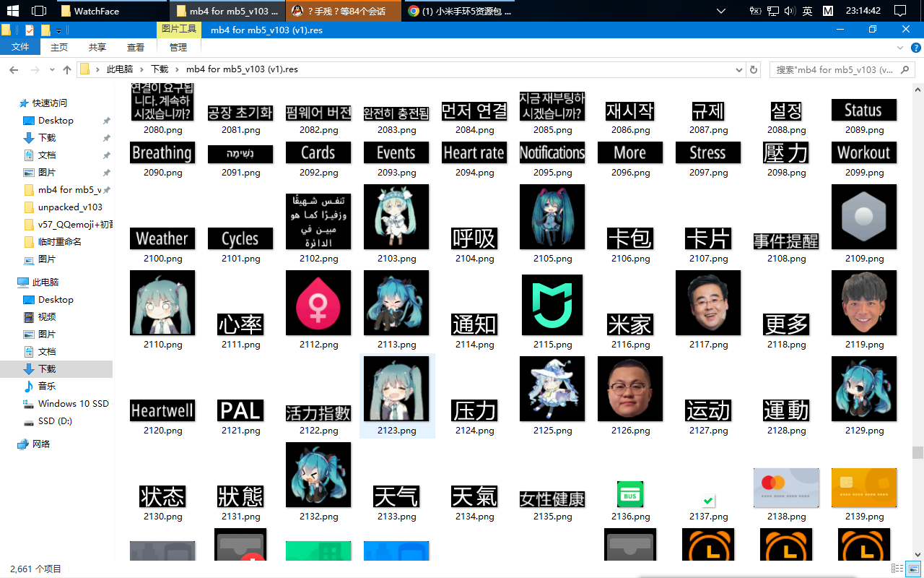Select the 2109.png hexagon settings icon file
924x578 pixels.
pyautogui.click(x=864, y=217)
